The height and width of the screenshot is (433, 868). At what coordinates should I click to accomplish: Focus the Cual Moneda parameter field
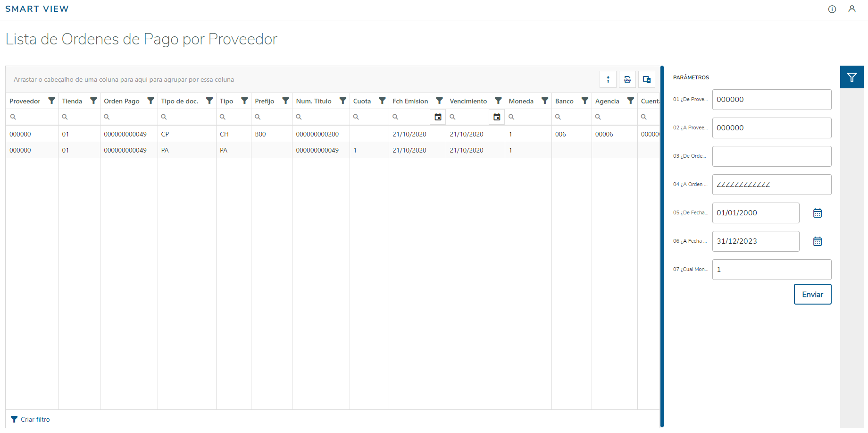click(771, 270)
